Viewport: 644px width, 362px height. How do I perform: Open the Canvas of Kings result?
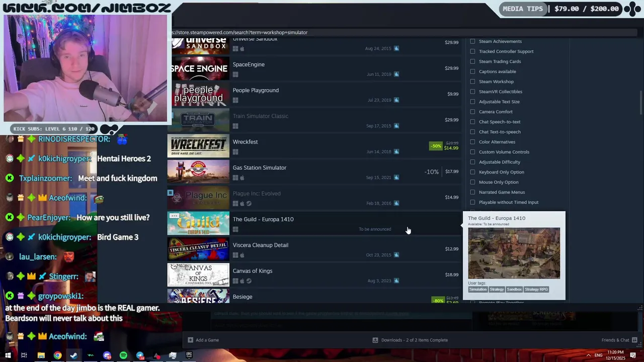pyautogui.click(x=314, y=275)
